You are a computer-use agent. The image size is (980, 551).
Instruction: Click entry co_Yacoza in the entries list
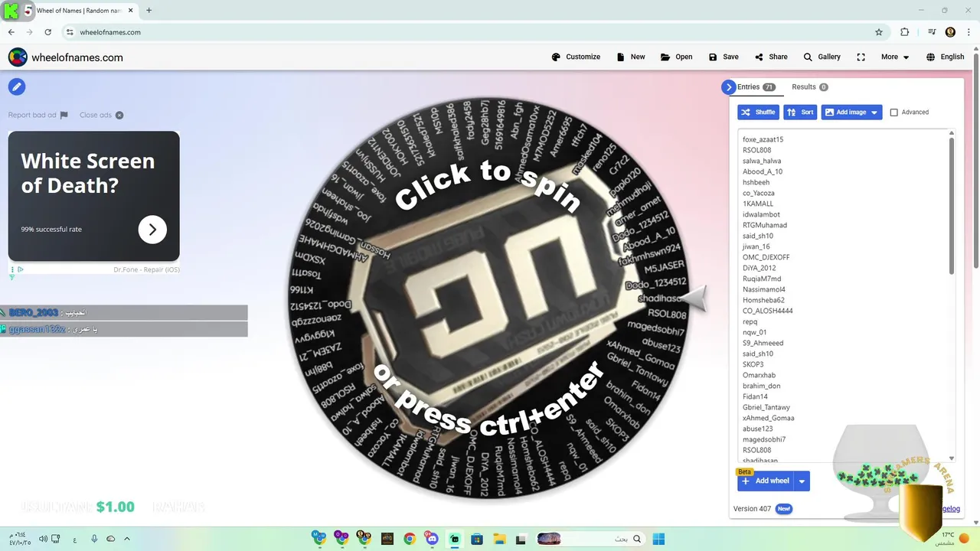point(758,193)
